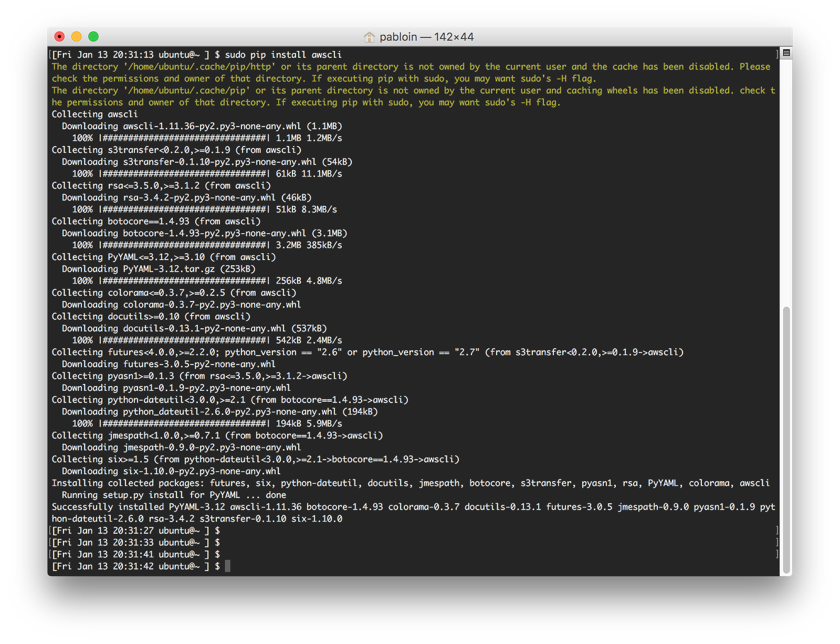Screen dimensions: 840x644
Task: Click 'Downloading colorama-0.3.7' wheel line
Action: coord(182,305)
